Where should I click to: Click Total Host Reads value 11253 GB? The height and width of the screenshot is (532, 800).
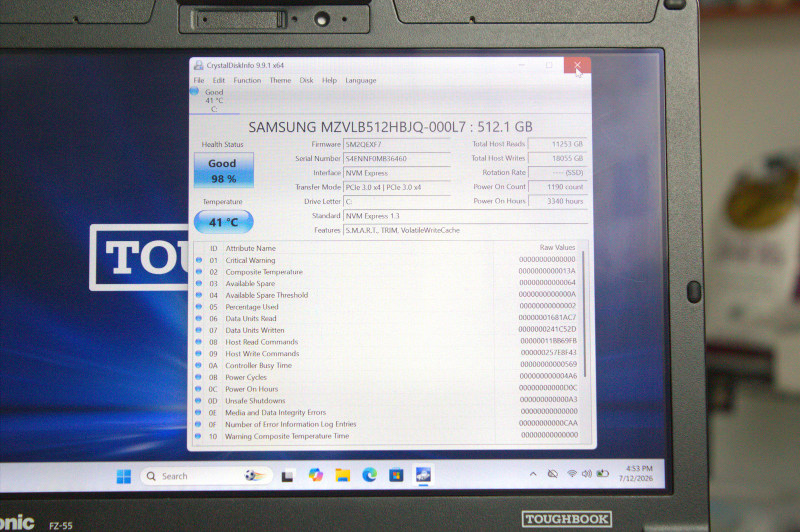557,144
